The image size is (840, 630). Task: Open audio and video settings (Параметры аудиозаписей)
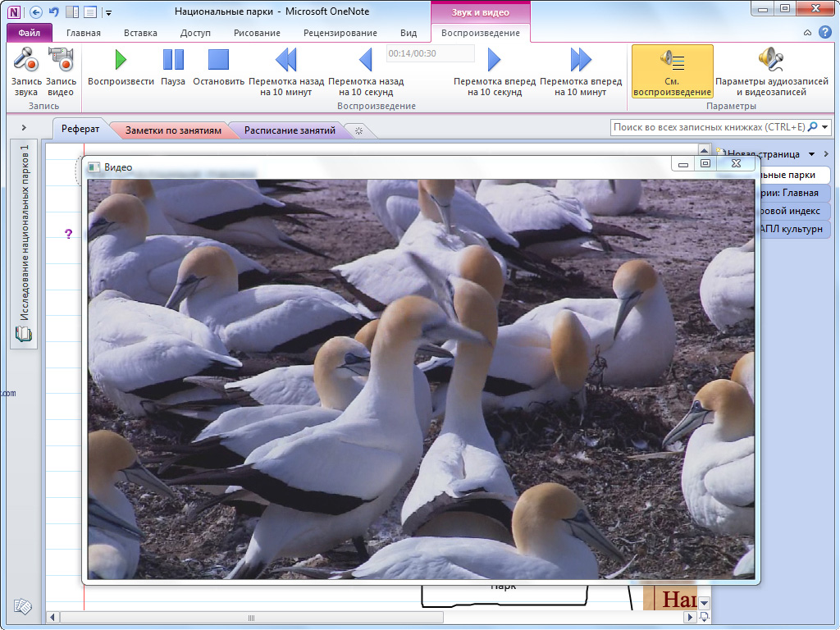(771, 71)
